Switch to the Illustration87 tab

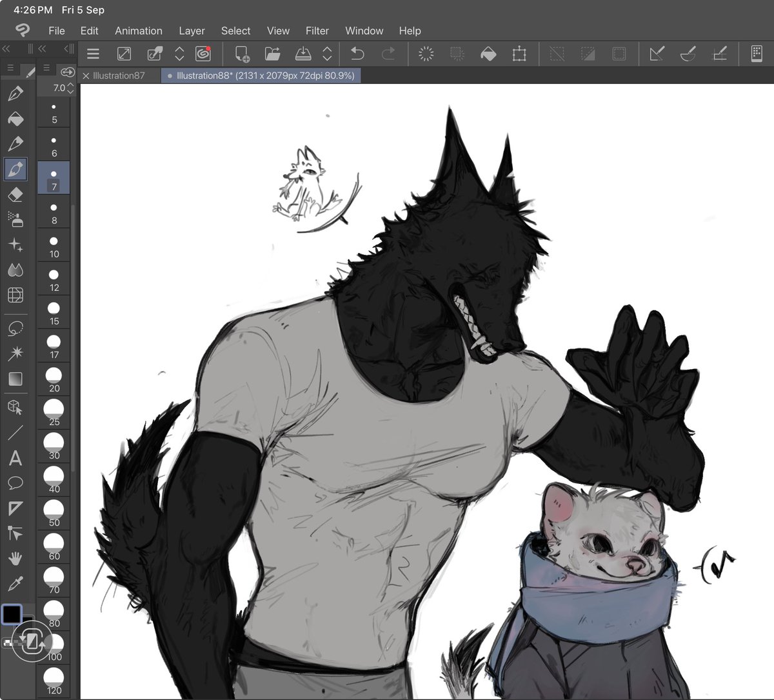pyautogui.click(x=118, y=75)
